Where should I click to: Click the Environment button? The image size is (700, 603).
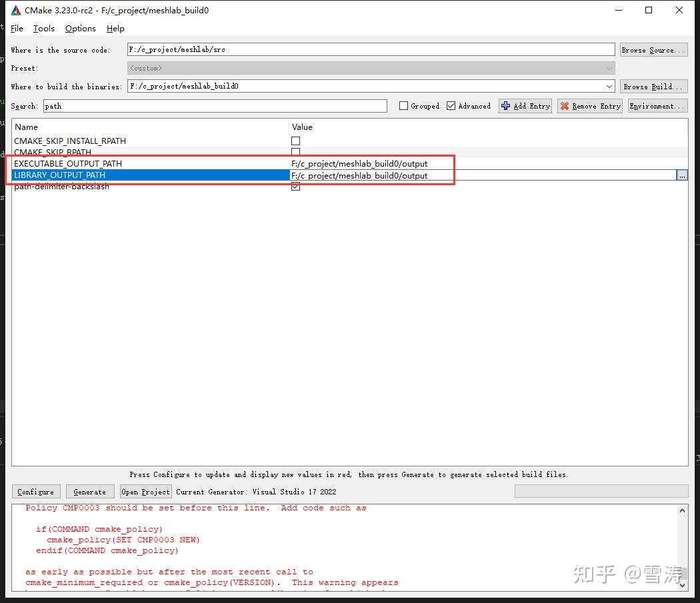(657, 105)
